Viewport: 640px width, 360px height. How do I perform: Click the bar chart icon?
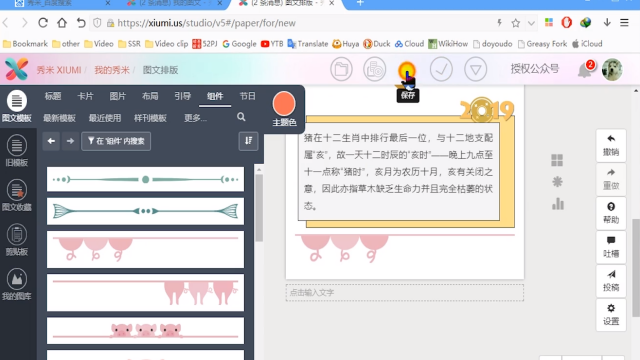click(x=558, y=204)
